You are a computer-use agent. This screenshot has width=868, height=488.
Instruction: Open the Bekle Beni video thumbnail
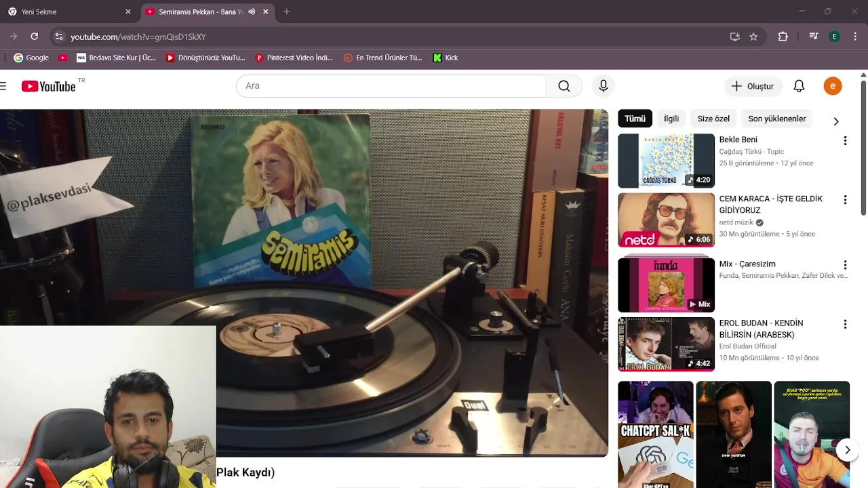click(666, 161)
